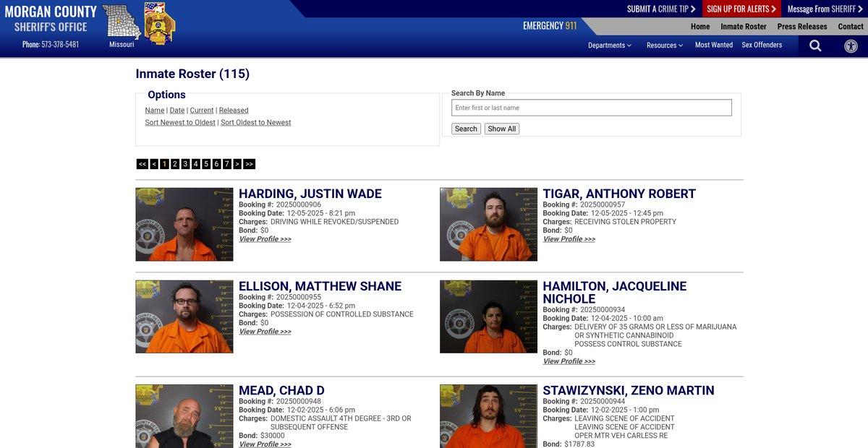View Profile for Chad D Mead
Screen dimensions: 868x448
265,444
